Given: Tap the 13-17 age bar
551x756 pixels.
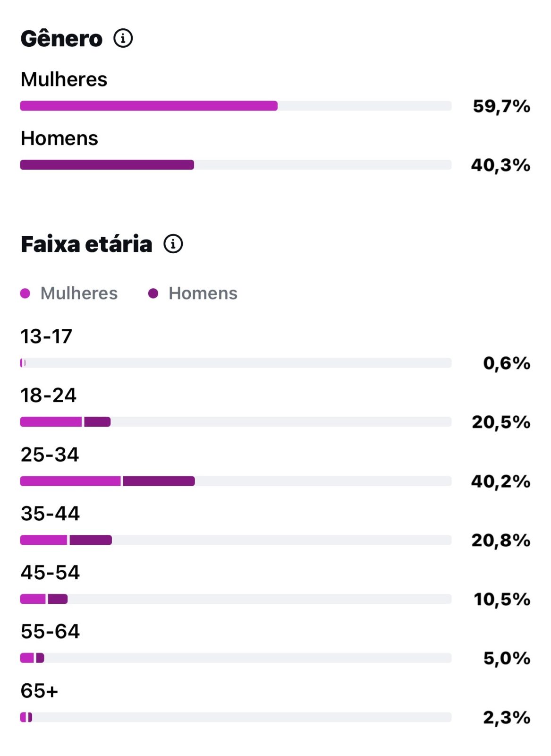Looking at the screenshot, I should coord(236,363).
